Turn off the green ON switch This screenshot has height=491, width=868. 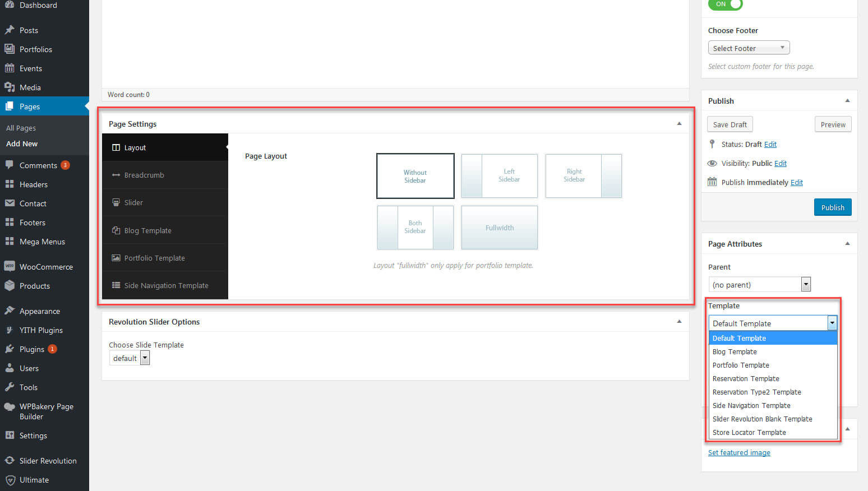point(725,4)
